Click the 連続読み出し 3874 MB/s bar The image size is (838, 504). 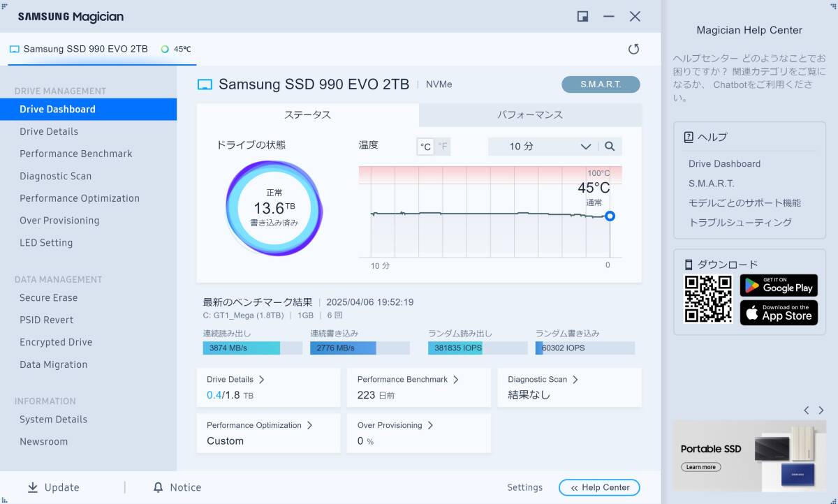click(x=253, y=348)
